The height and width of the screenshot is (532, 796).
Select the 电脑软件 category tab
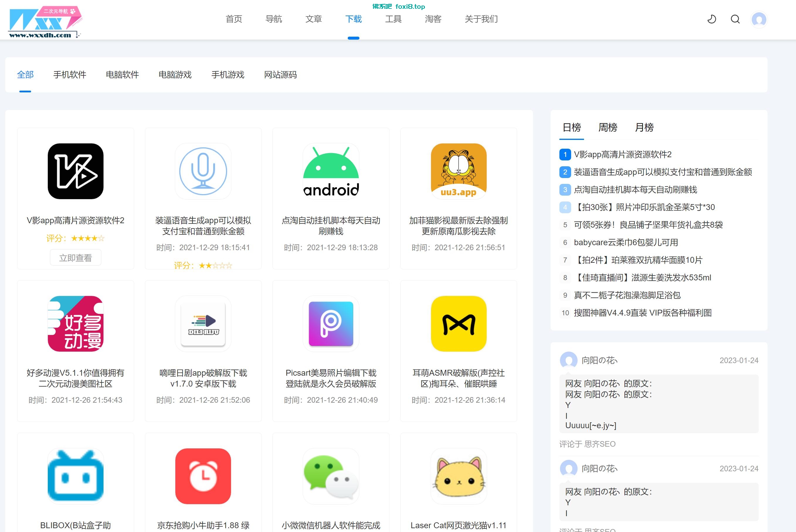tap(123, 75)
